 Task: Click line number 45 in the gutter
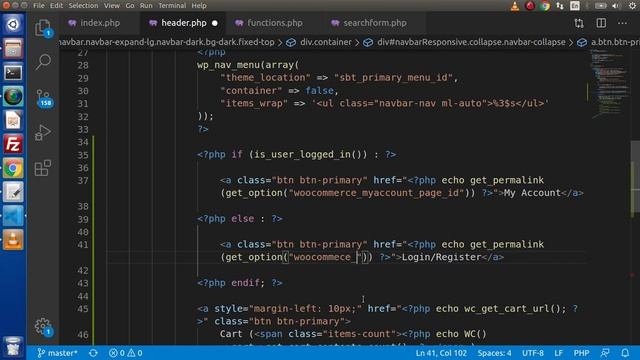[x=83, y=309]
